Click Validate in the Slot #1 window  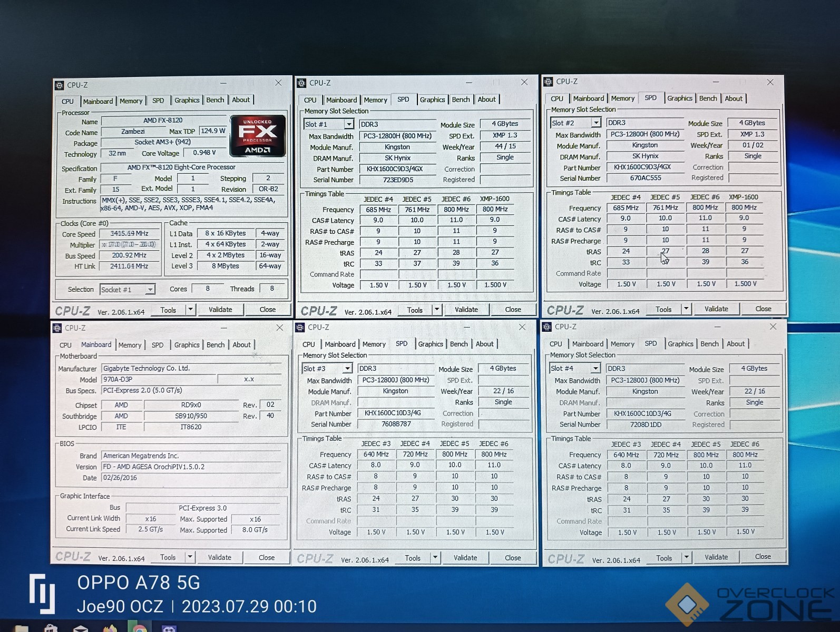point(466,310)
